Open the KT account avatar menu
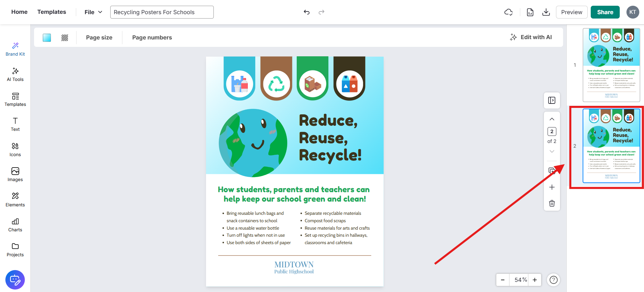Viewport: 644px width, 292px height. coord(633,12)
